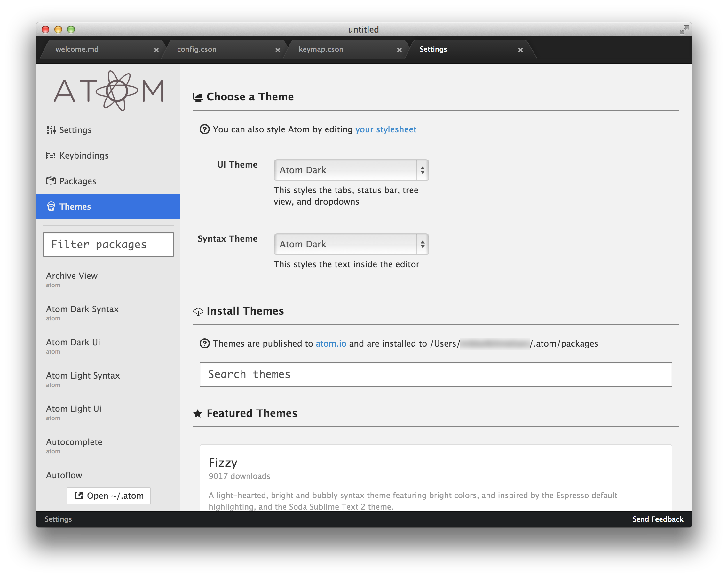Select Atom Light Ui package

click(108, 413)
